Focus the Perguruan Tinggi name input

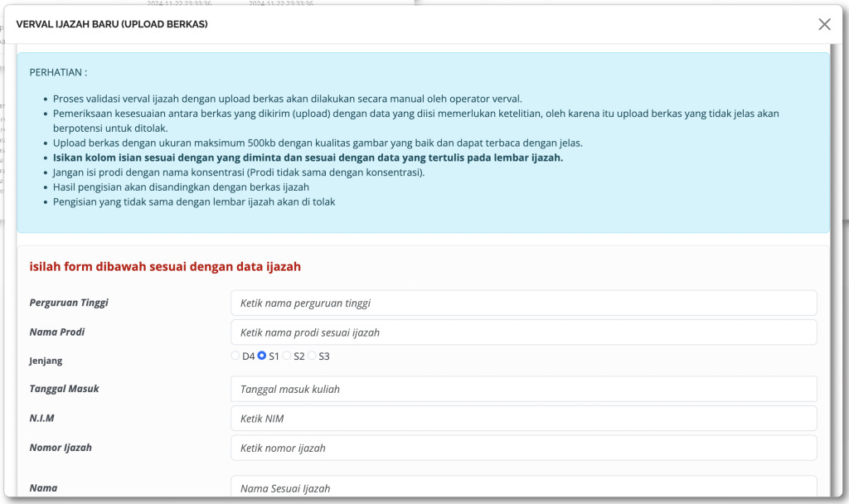(523, 303)
